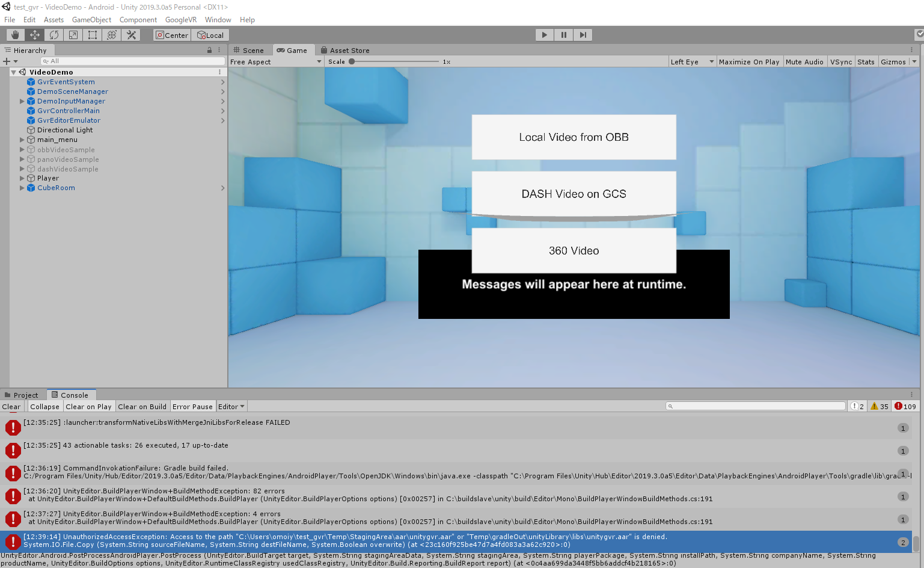Image resolution: width=924 pixels, height=568 pixels.
Task: Switch to the Scene tab
Action: (x=249, y=50)
